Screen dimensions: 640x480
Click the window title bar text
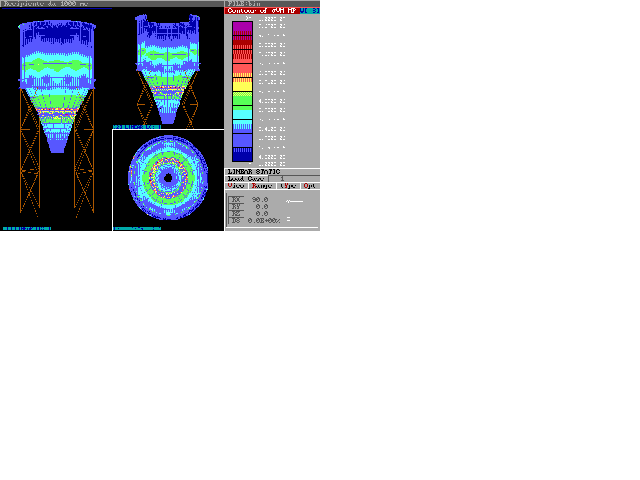(45, 4)
